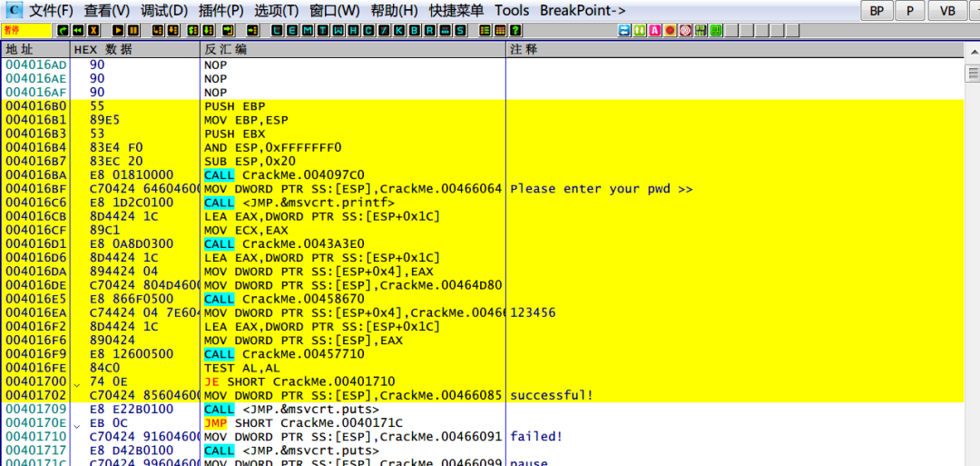Viewport: 980px width, 466px height.
Task: Open Source window with S icon
Action: coord(459,30)
